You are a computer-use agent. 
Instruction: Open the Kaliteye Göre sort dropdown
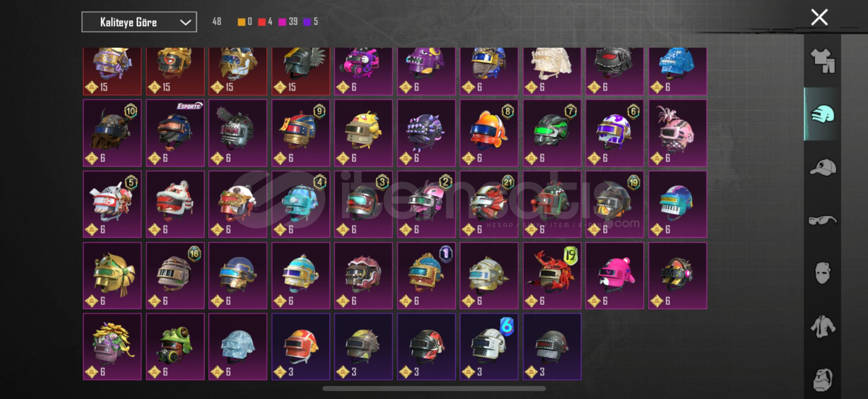point(139,22)
